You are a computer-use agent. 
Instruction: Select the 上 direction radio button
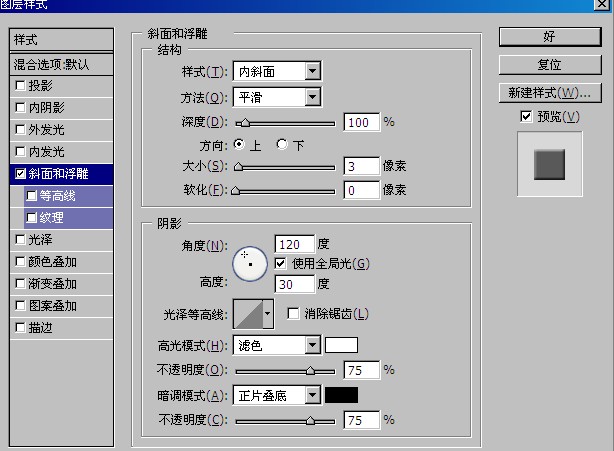click(238, 144)
